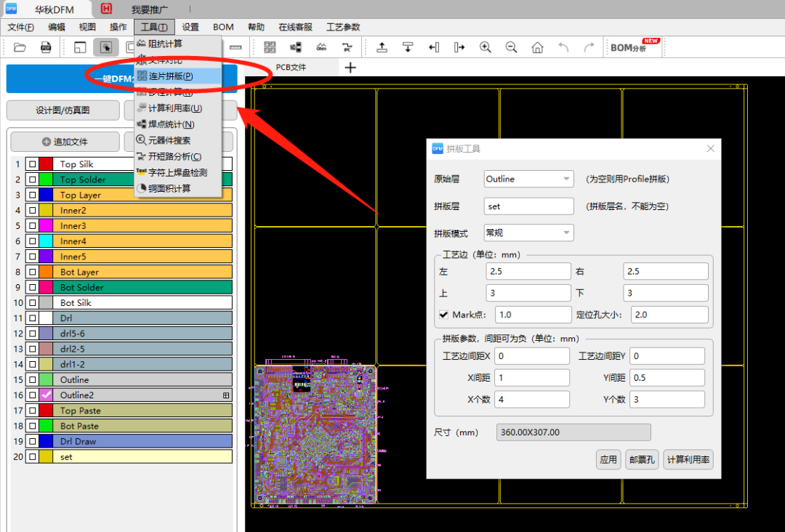Click the undo arrow icon
Viewport: 785px width, 532px height.
(x=563, y=47)
